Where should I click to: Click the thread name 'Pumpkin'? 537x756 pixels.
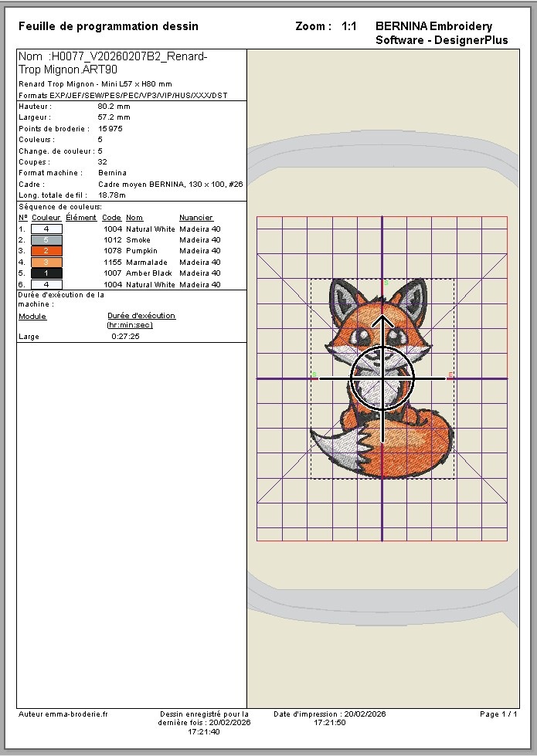click(142, 251)
